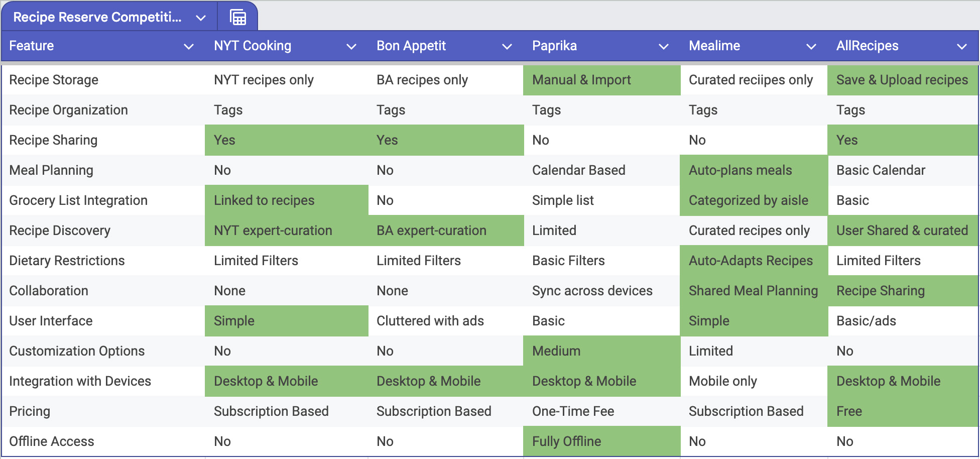The height and width of the screenshot is (459, 980).
Task: Select the Shared Meal Planning cell
Action: [x=754, y=291]
